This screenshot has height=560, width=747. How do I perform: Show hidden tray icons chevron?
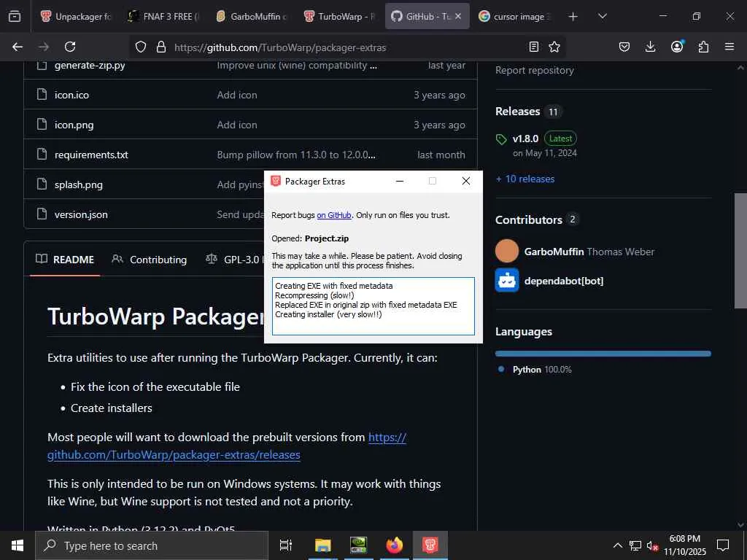click(617, 545)
